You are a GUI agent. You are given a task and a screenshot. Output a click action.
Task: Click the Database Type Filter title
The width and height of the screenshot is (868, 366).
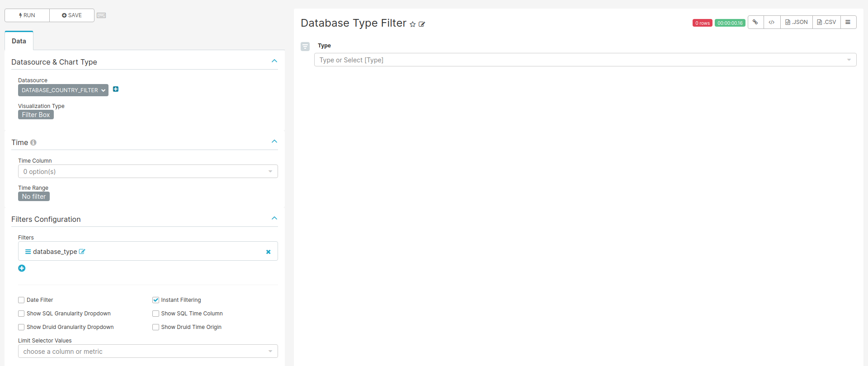click(354, 23)
